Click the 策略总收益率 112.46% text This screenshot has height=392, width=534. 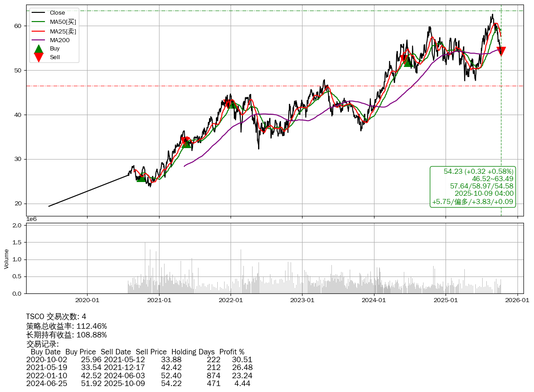tap(66, 326)
